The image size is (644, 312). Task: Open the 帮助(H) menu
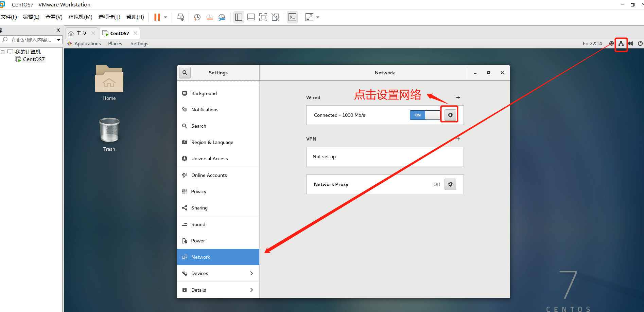coord(135,17)
